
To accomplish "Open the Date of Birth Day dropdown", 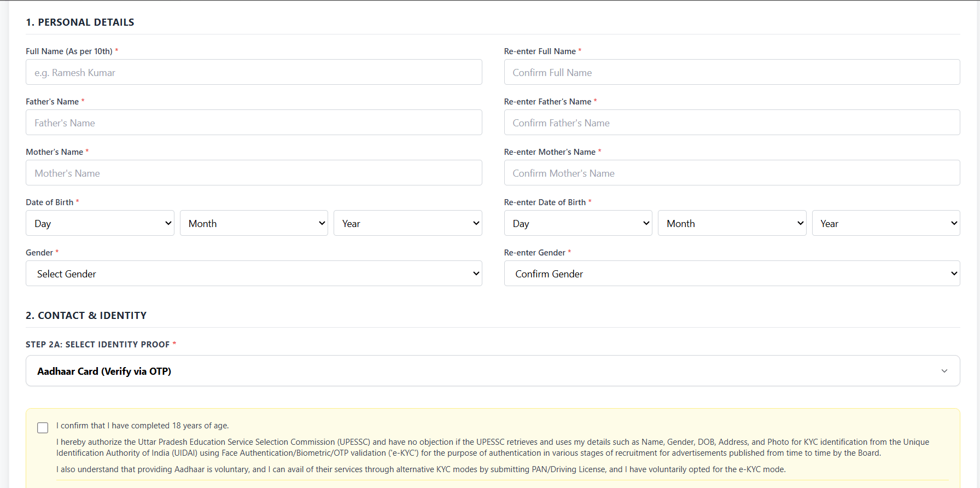I will click(100, 223).
